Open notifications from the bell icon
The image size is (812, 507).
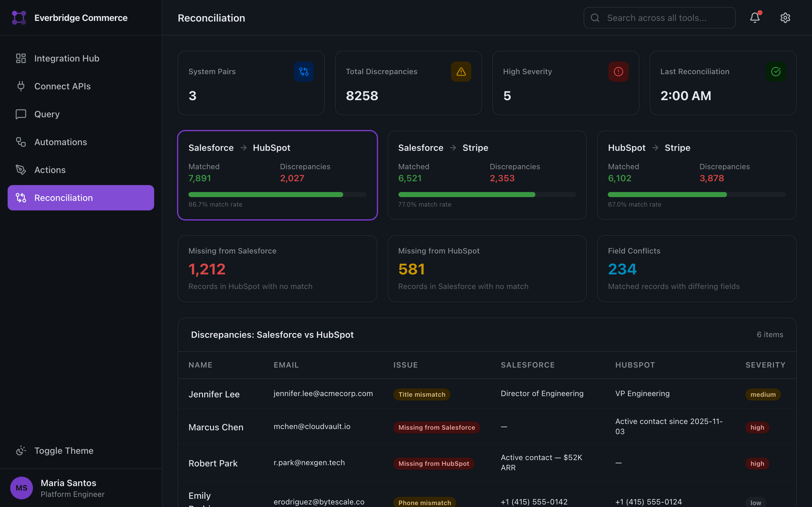[755, 17]
